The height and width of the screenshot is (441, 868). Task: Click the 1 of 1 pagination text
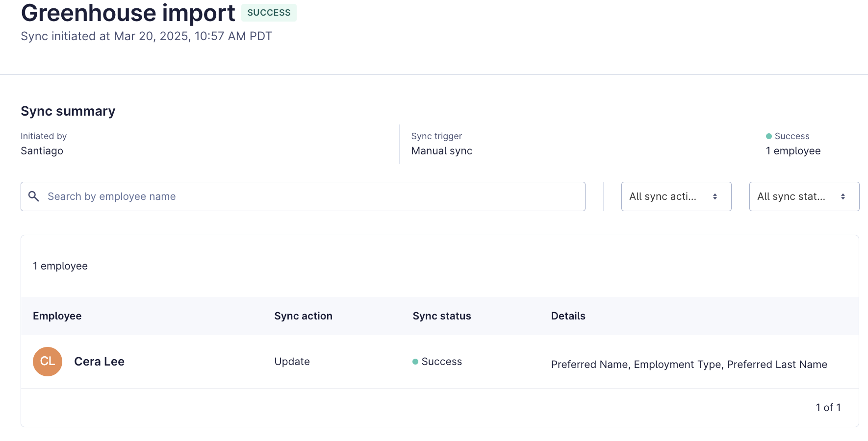point(828,408)
